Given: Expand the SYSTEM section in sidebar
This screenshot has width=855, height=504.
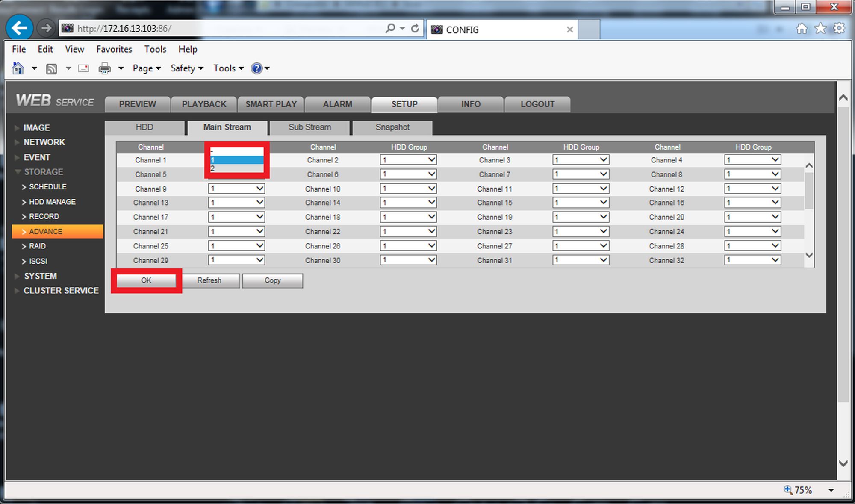Looking at the screenshot, I should coord(41,276).
